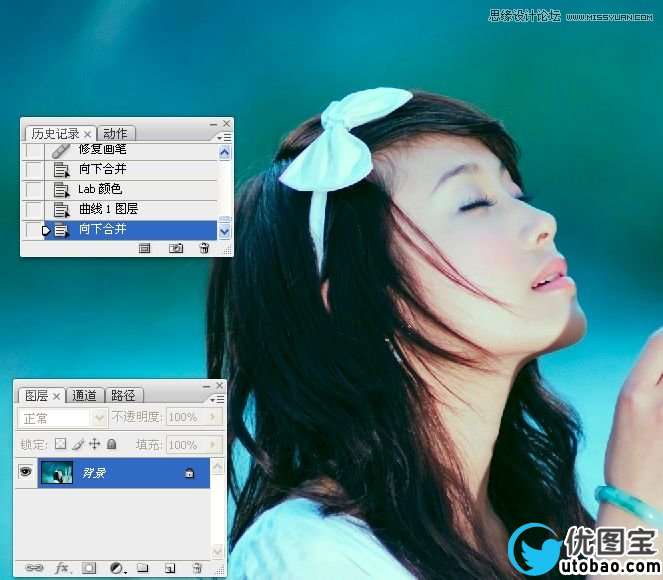The image size is (663, 580).
Task: Click the Layers panel scrollbar down arrow
Action: 217,550
